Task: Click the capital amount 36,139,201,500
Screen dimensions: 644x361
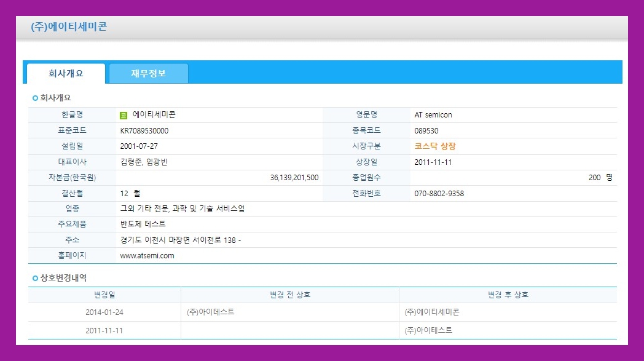Action: click(294, 178)
